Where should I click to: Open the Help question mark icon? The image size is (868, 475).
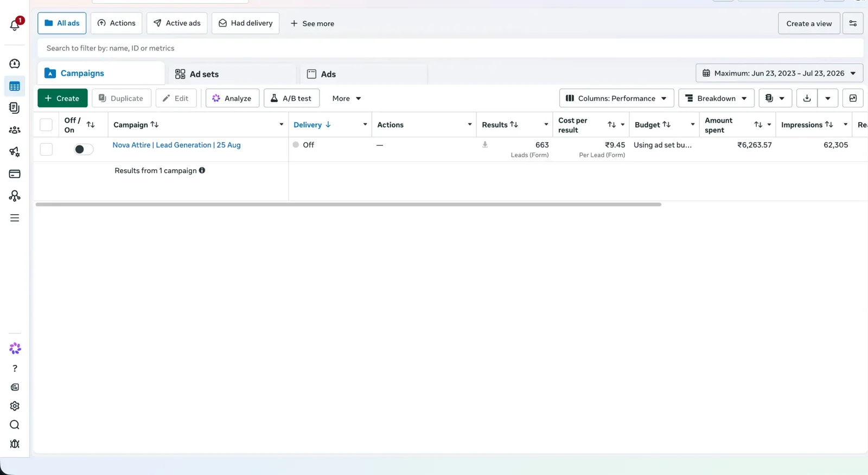(x=15, y=368)
